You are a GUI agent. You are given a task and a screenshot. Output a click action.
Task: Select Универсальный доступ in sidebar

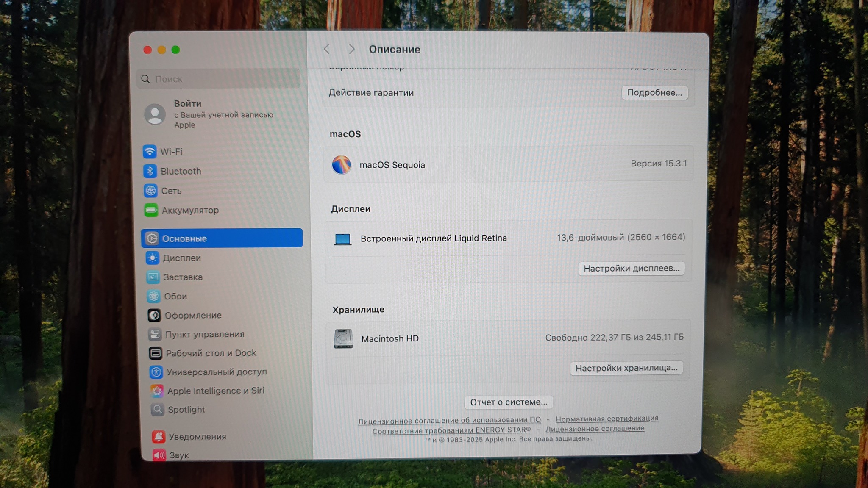click(x=217, y=372)
